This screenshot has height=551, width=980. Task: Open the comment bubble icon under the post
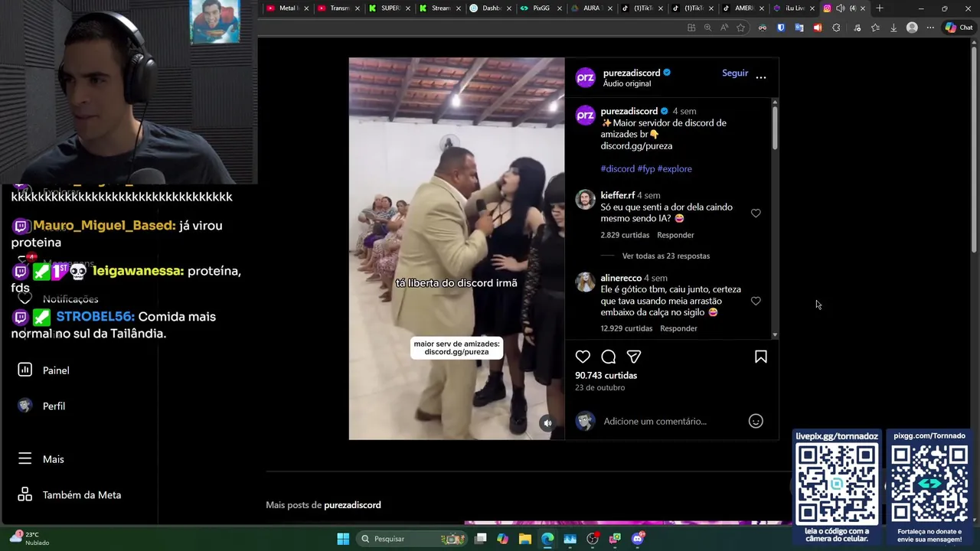pos(609,357)
